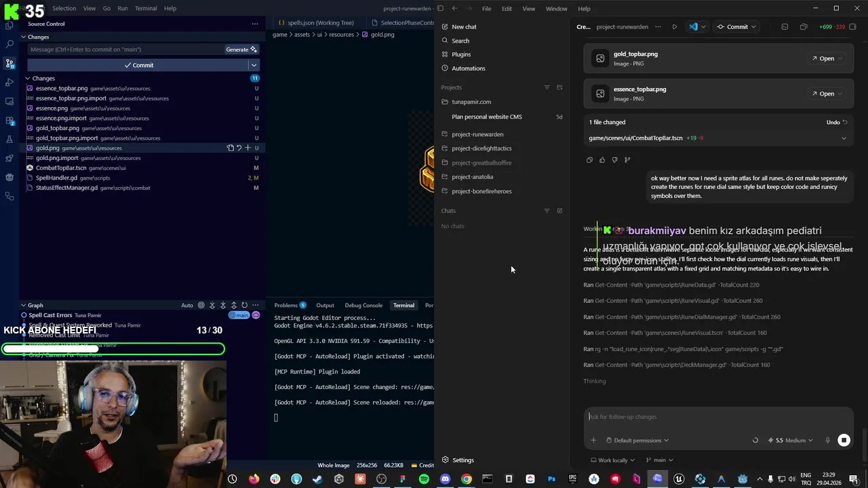Select CombatTopBar.tscn in changes list
This screenshot has width=868, height=488.
[142, 167]
